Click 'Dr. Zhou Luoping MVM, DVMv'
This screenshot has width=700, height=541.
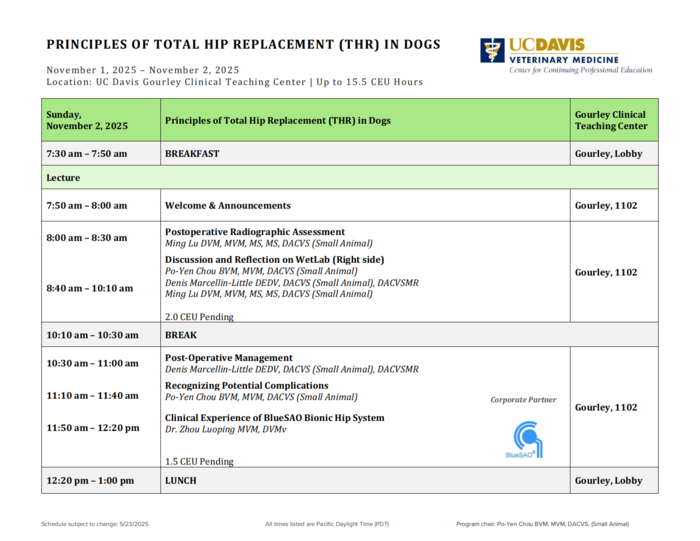[225, 429]
